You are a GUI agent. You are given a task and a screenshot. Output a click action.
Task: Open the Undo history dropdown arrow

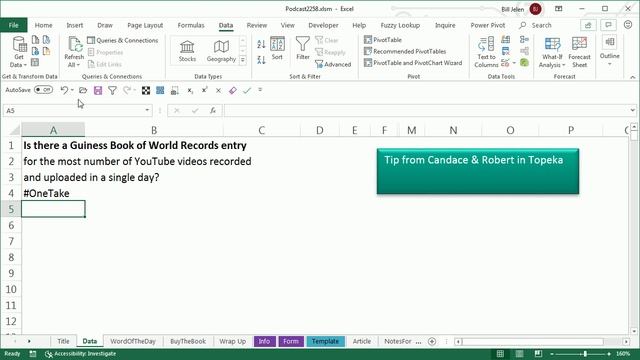click(x=72, y=90)
